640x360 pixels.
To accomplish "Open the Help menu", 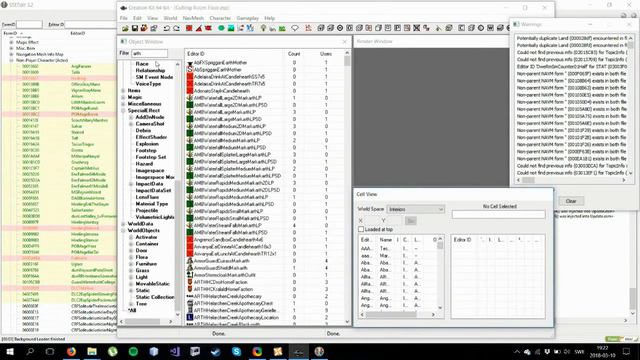I will (x=269, y=18).
